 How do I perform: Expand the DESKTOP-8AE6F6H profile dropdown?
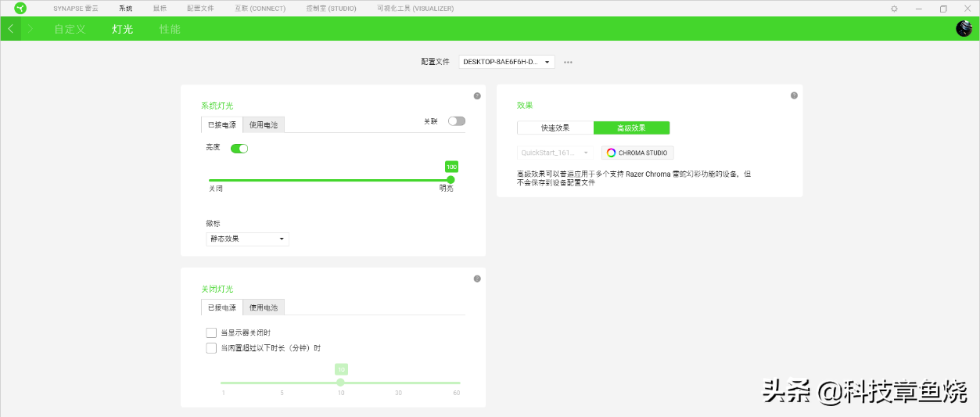[507, 61]
